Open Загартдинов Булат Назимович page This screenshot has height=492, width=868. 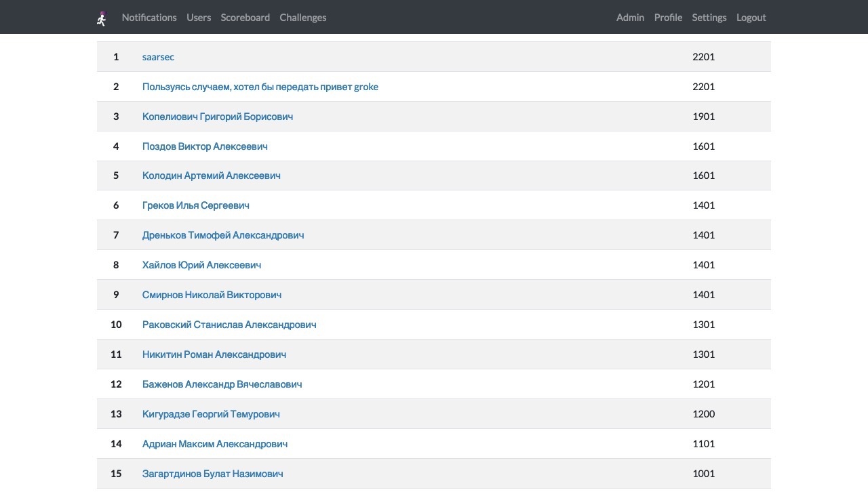[213, 474]
